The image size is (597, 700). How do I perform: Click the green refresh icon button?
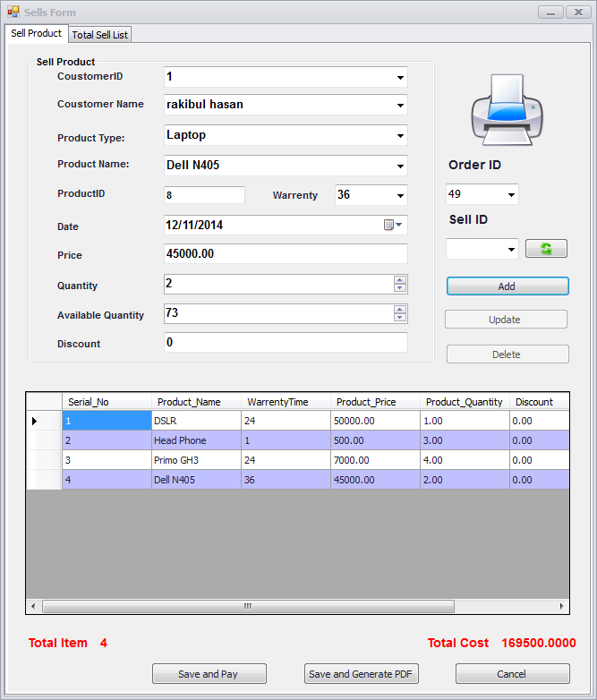[546, 248]
